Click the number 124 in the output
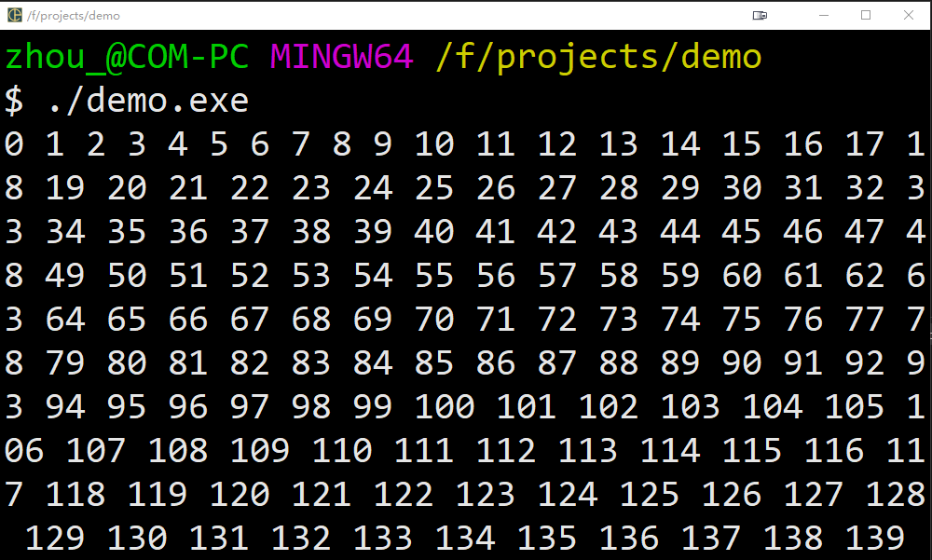Image resolution: width=932 pixels, height=560 pixels. (568, 495)
